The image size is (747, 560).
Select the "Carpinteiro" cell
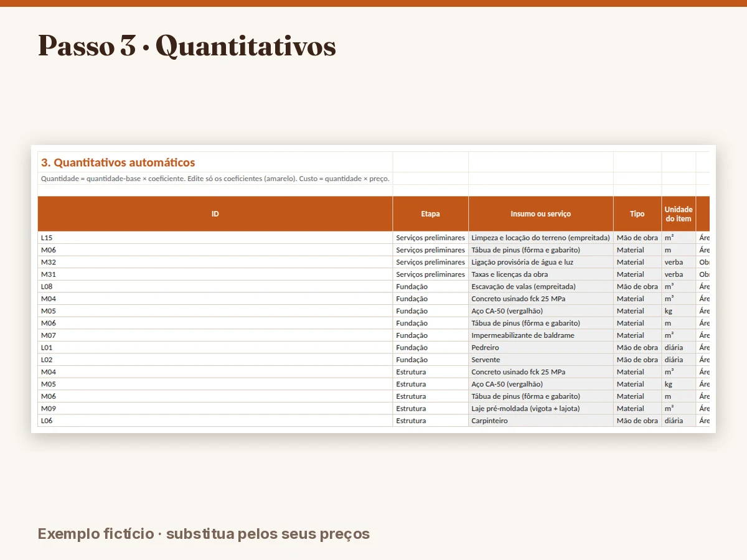tap(541, 421)
